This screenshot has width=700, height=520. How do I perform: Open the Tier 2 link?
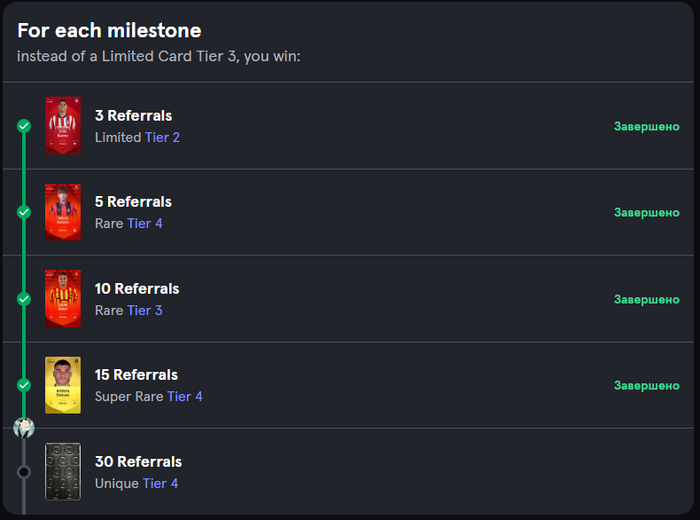point(162,138)
